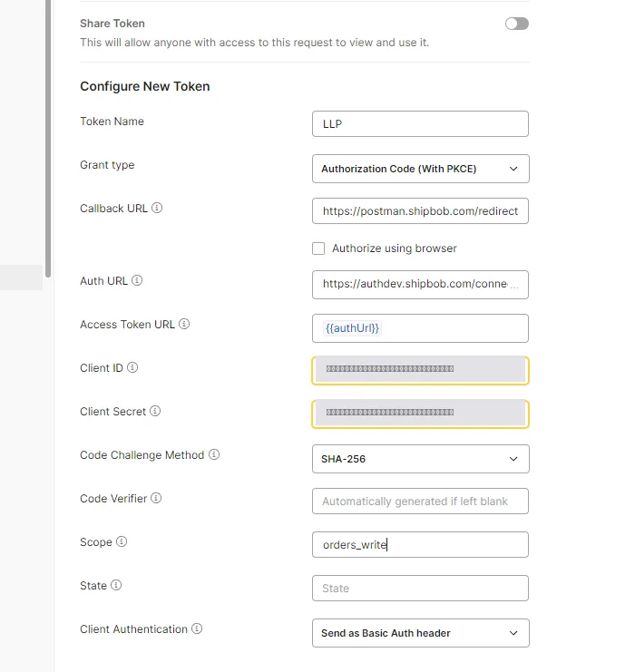Click the Token Name input field
The image size is (635, 672).
click(x=420, y=124)
